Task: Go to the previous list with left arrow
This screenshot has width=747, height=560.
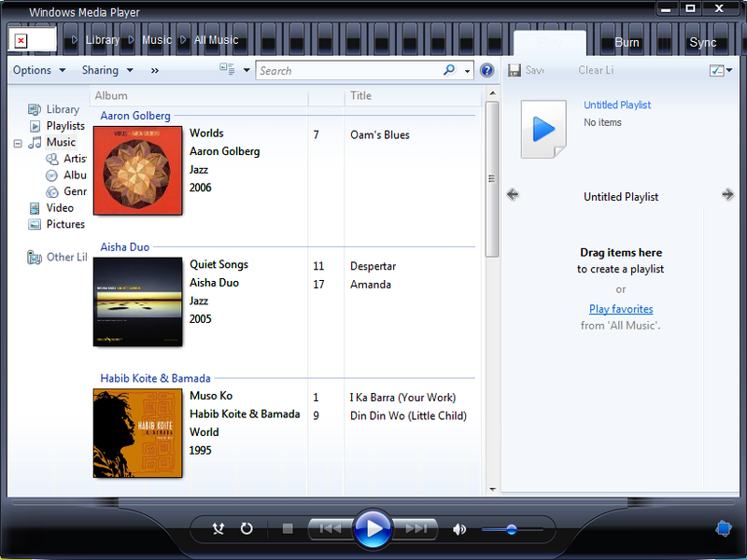Action: [x=513, y=194]
